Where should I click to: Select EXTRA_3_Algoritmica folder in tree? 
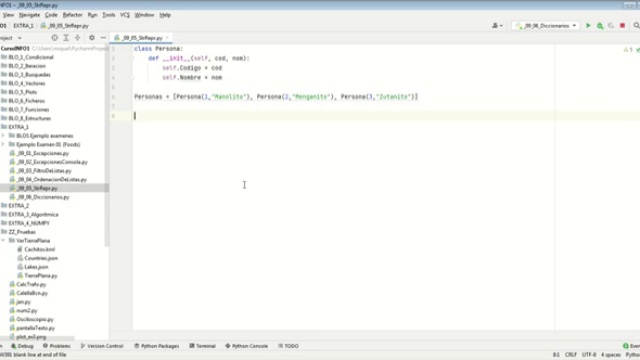(33, 214)
